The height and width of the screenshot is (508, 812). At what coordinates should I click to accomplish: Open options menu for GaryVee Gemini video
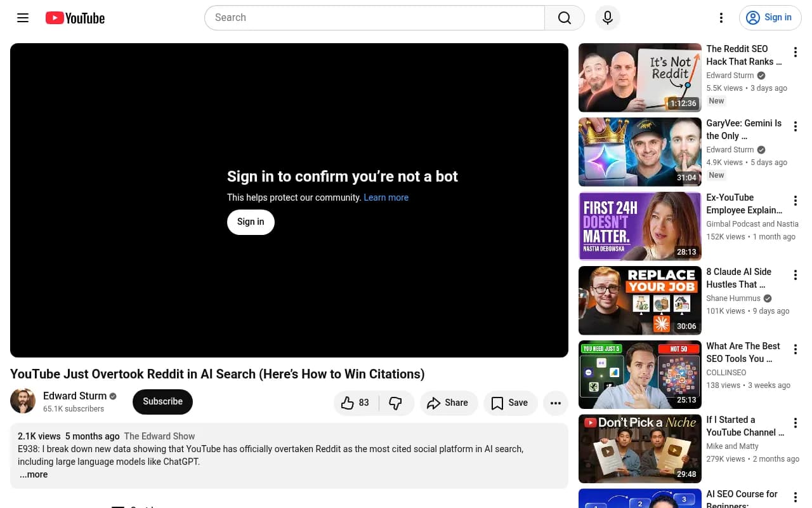tap(796, 127)
